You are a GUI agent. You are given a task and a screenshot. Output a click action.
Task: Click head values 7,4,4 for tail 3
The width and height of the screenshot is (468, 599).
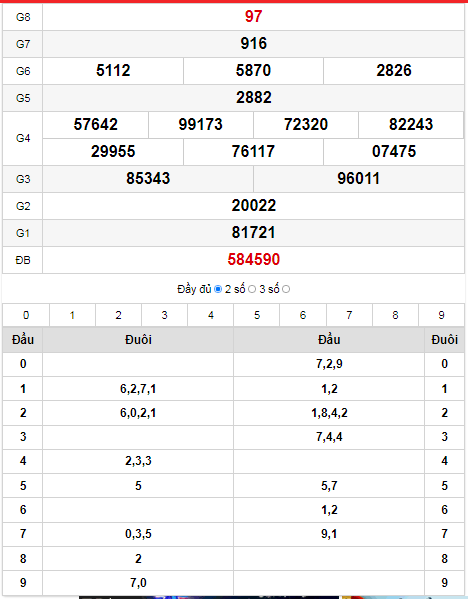tap(329, 437)
